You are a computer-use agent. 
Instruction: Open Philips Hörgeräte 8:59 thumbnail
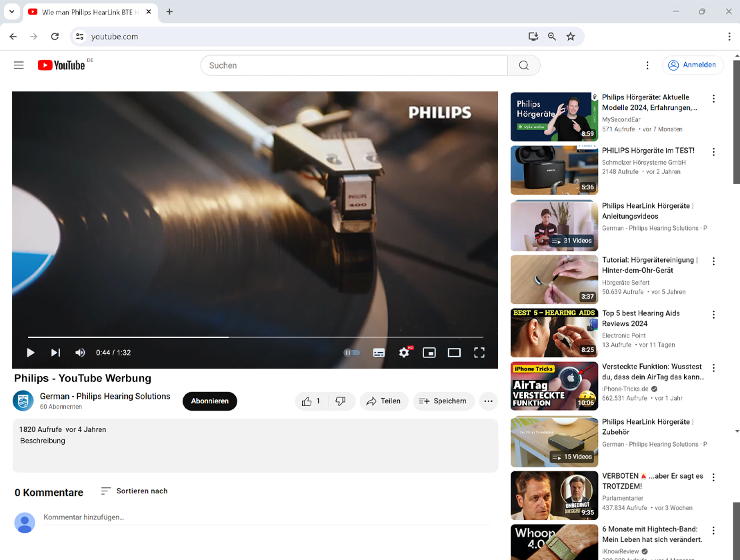pyautogui.click(x=554, y=117)
